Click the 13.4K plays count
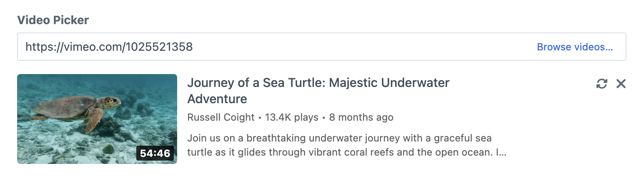 pos(291,117)
